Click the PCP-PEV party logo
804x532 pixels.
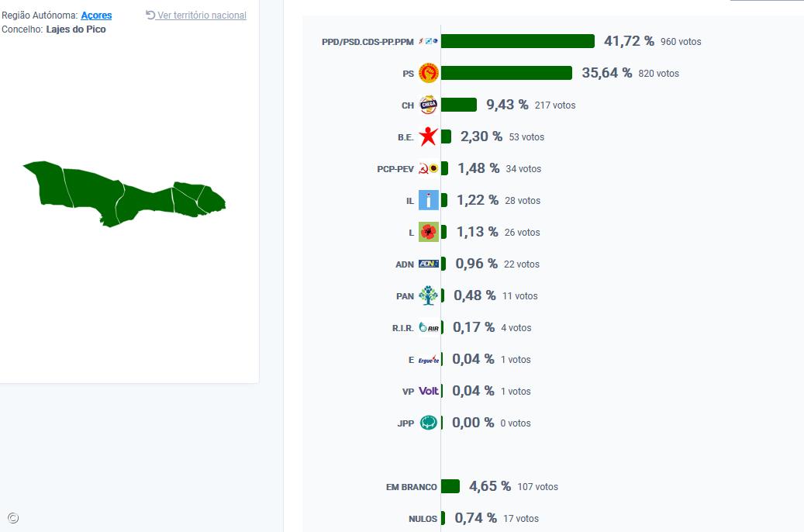coord(428,168)
